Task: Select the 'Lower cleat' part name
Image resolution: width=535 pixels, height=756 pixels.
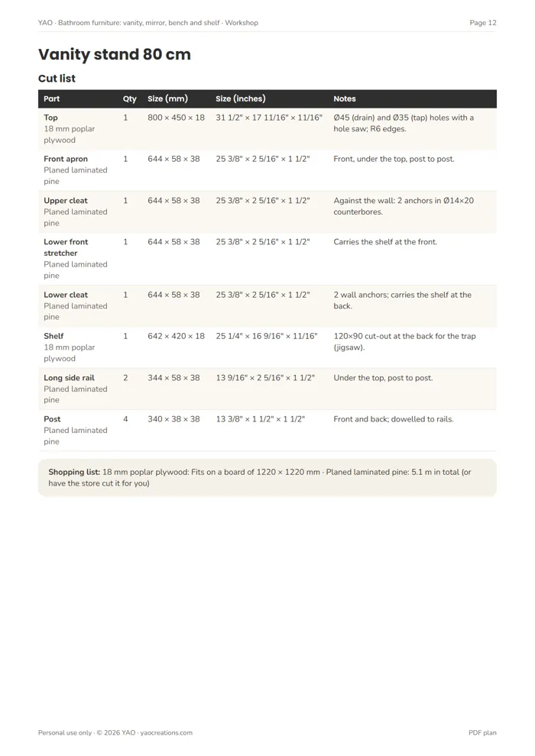Action: [x=66, y=295]
